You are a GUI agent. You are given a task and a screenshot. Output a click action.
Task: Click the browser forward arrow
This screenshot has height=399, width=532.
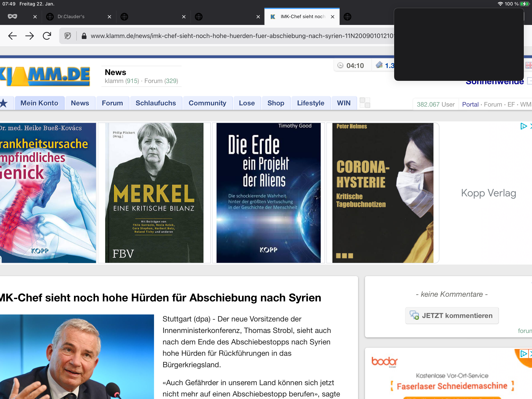click(30, 36)
